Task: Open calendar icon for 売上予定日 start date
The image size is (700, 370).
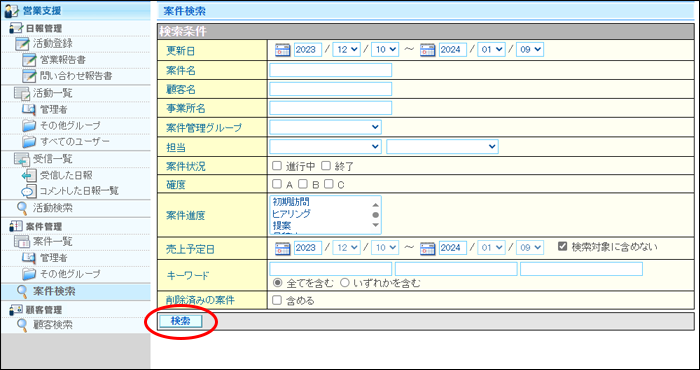Action: 283,248
